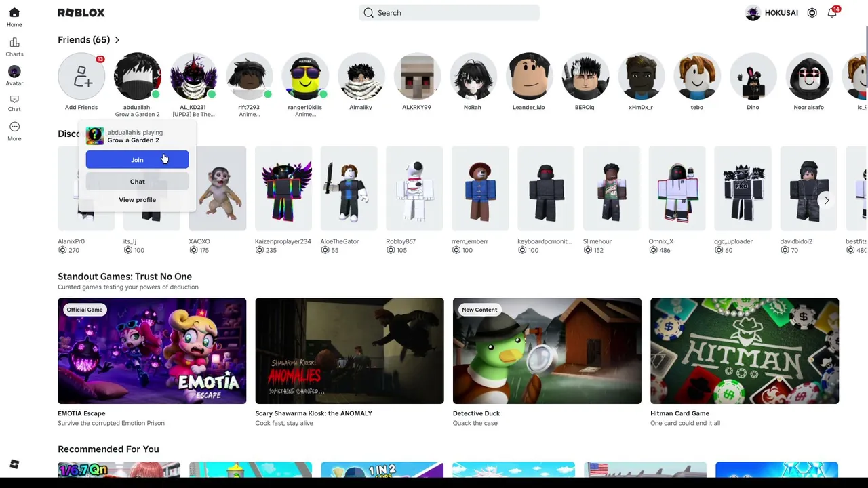This screenshot has width=868, height=488.
Task: Open qgc_uploader's avatar item
Action: [744, 188]
